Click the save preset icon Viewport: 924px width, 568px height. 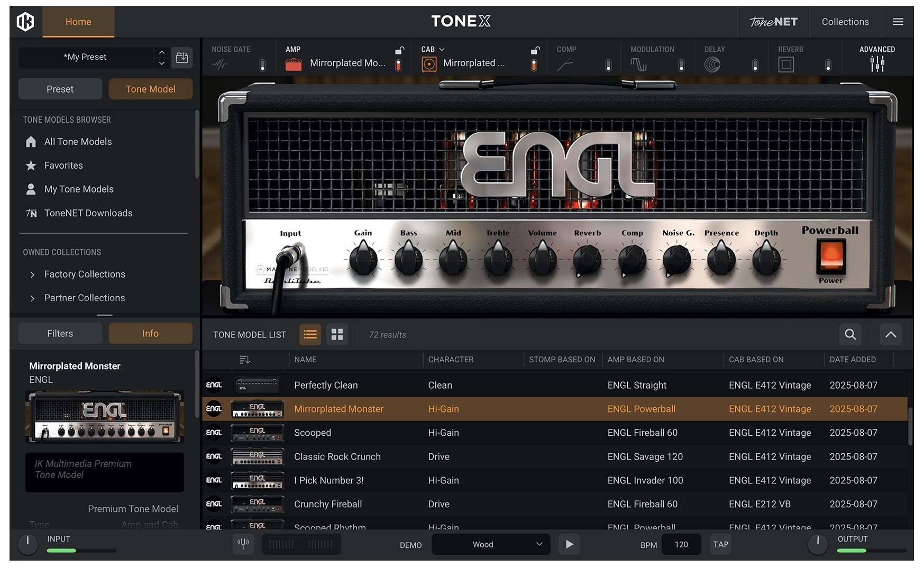[x=182, y=57]
